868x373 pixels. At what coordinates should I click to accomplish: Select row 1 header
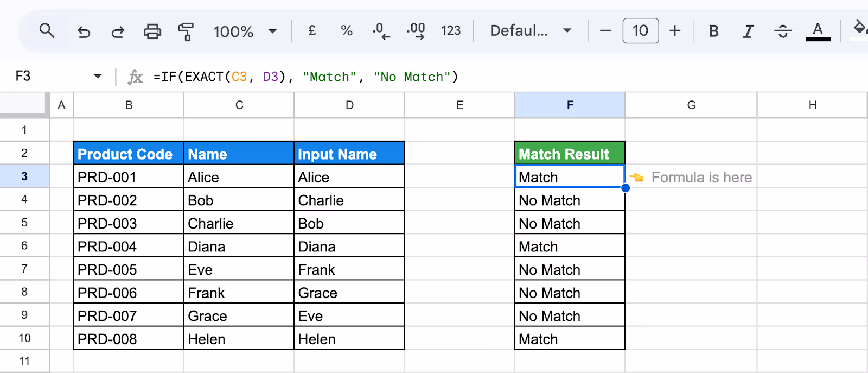[24, 130]
